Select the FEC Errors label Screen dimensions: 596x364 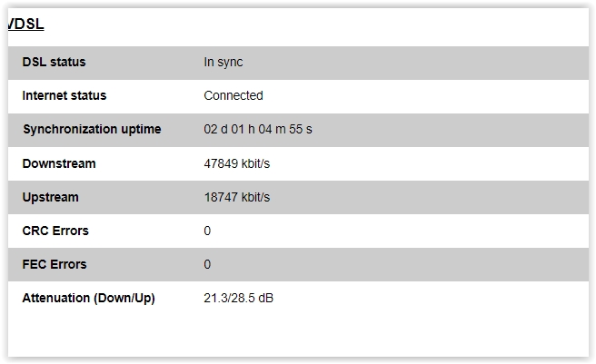[55, 264]
